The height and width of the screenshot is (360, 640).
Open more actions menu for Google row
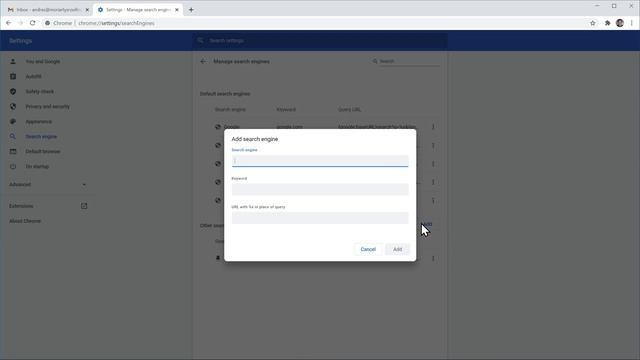(x=433, y=127)
